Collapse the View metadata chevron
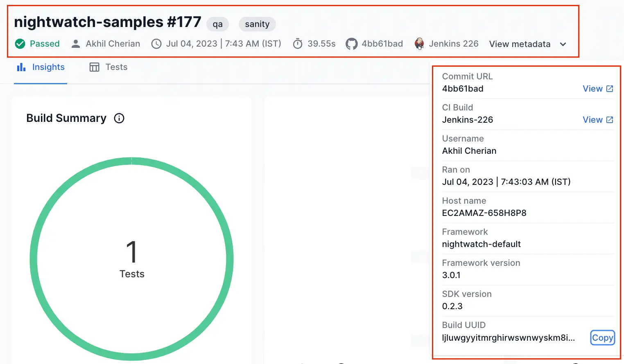624x364 pixels. [563, 44]
